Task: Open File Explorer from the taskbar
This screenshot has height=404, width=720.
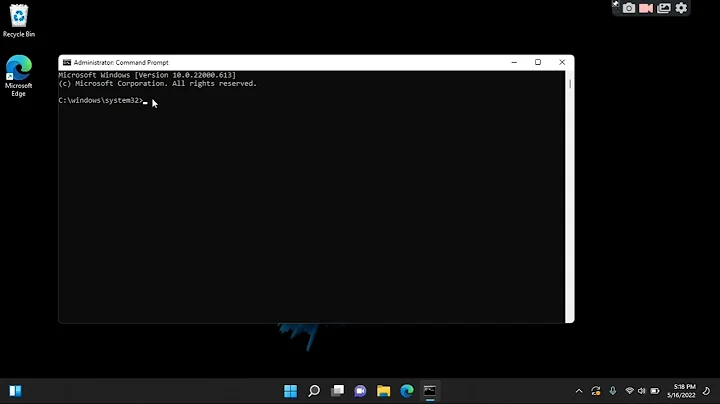Action: [x=383, y=391]
